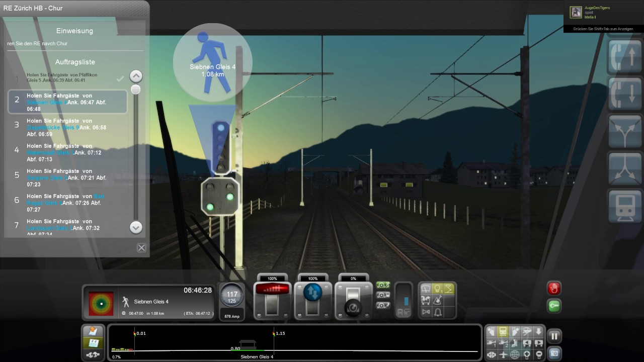Click the task list scrollbar handle
This screenshot has height=362, width=644.
coord(135,90)
